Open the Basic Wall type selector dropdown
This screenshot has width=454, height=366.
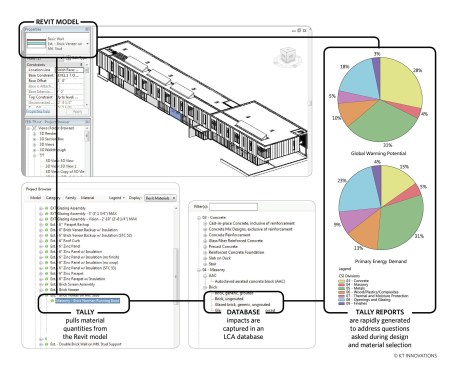87,44
